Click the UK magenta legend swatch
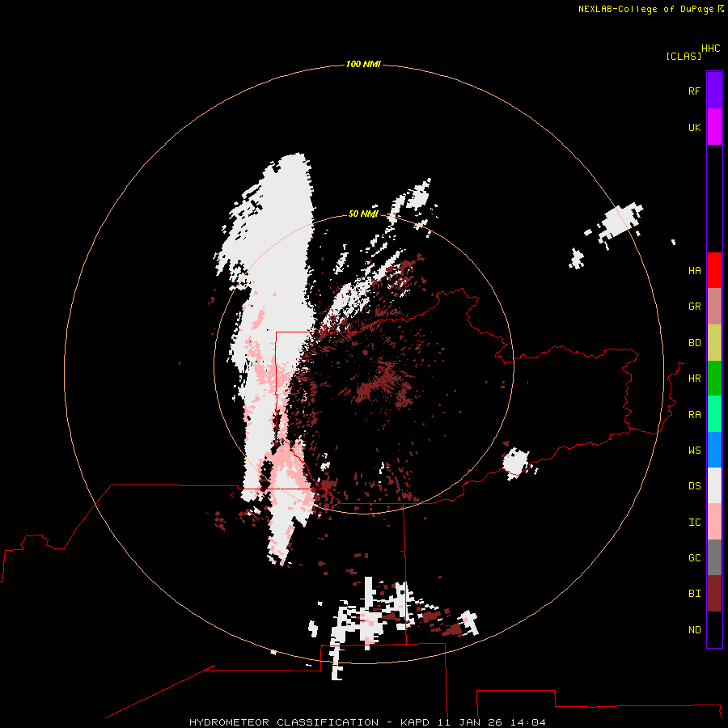728x728 pixels. tap(714, 127)
